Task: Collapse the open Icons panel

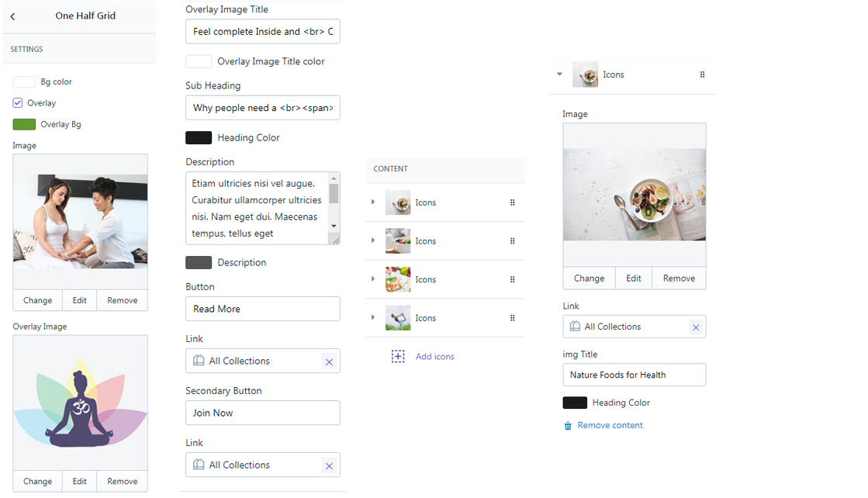Action: (x=559, y=74)
